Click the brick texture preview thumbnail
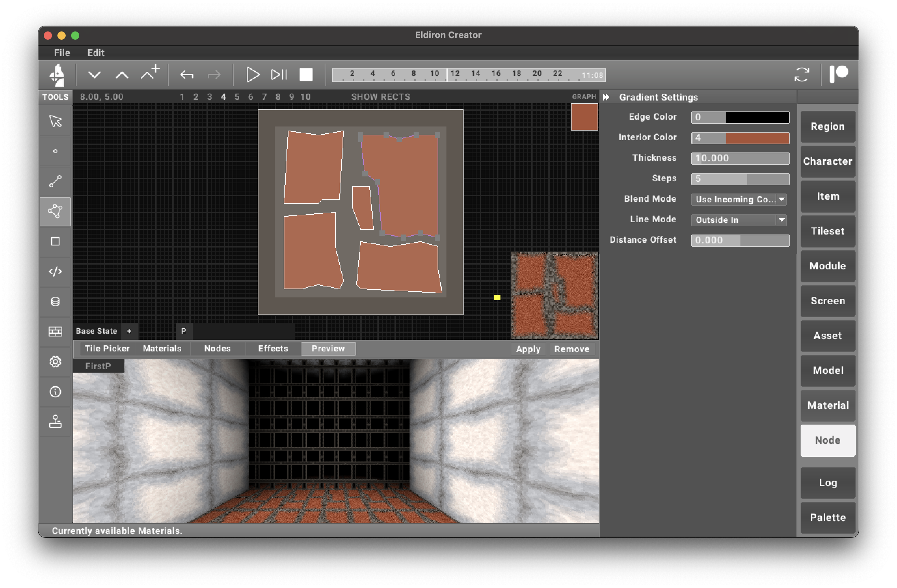This screenshot has height=588, width=897. point(554,295)
